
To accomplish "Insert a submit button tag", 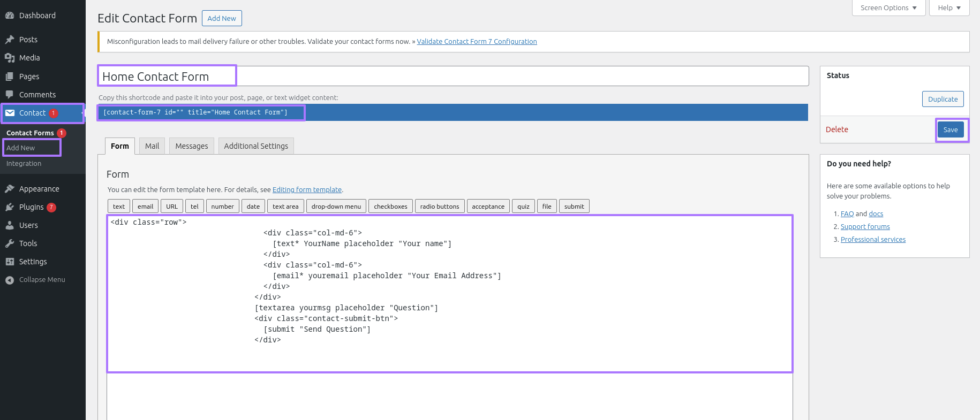I will (574, 207).
